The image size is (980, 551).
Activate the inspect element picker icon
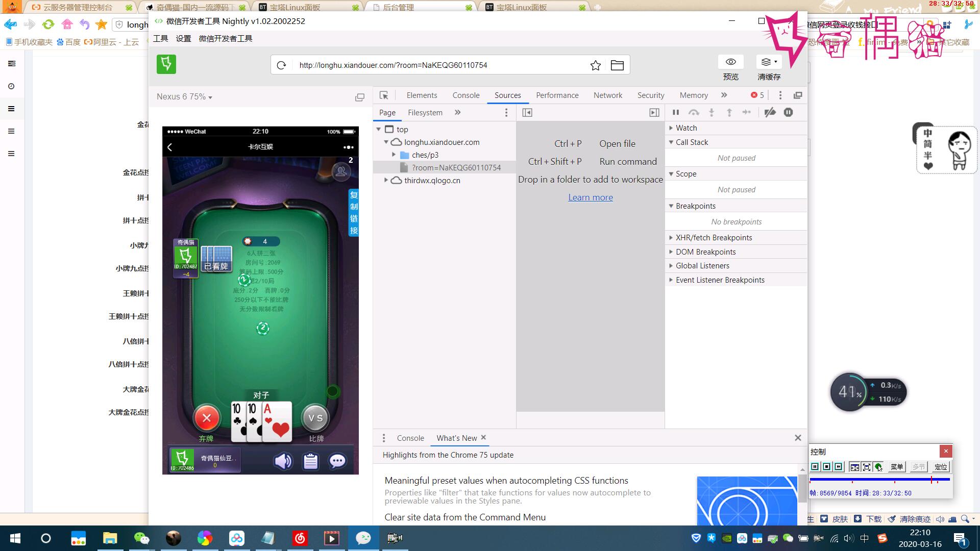[384, 95]
